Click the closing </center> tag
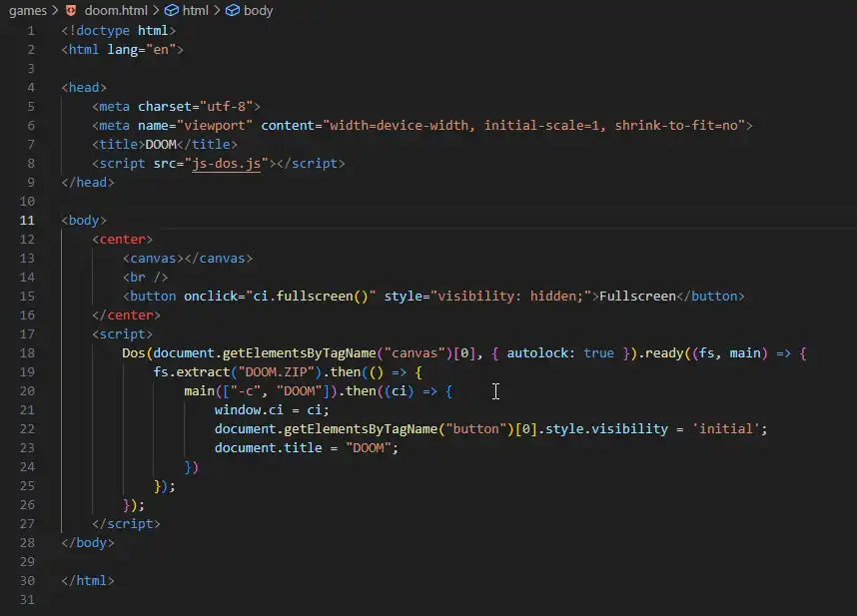857x616 pixels. (x=126, y=315)
